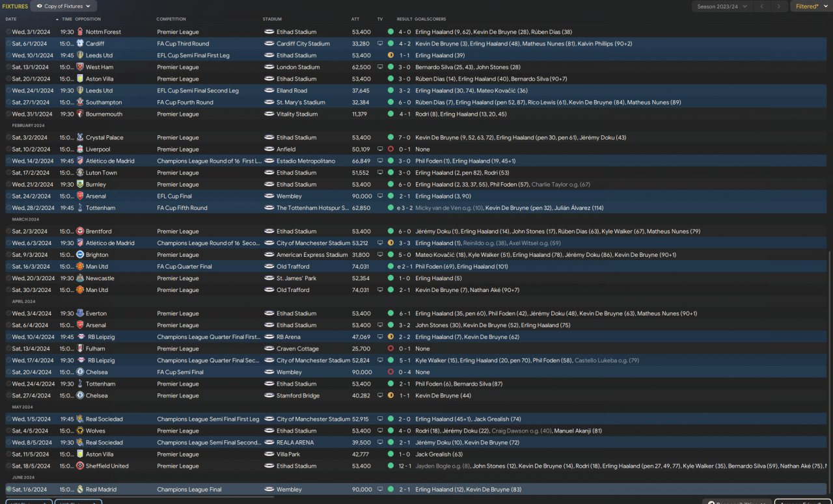
Task: Click the Nottm Forest club badge
Action: click(x=80, y=32)
